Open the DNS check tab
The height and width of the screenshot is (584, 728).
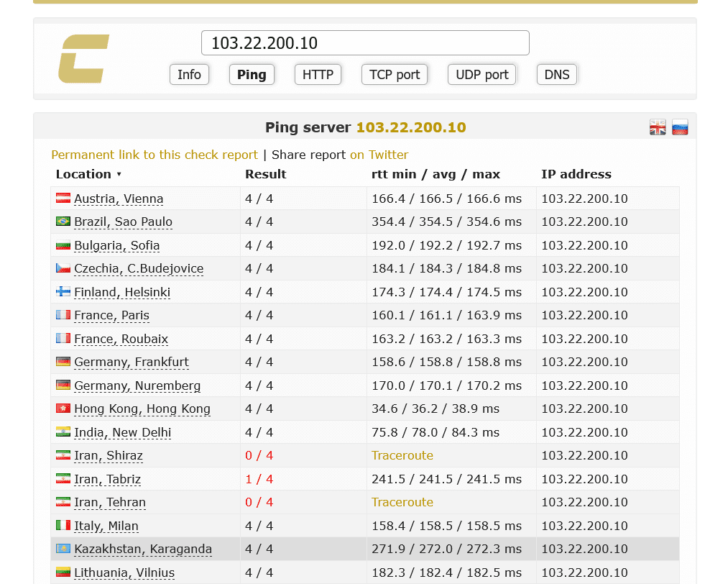tap(556, 75)
